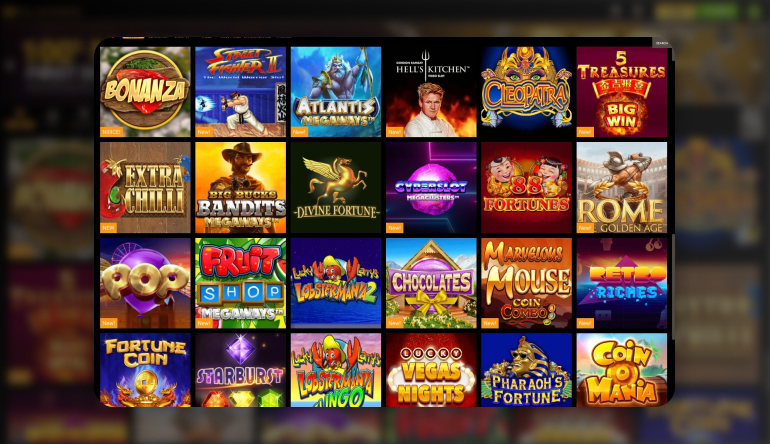Select Lucky Vegas Nights game

(431, 370)
